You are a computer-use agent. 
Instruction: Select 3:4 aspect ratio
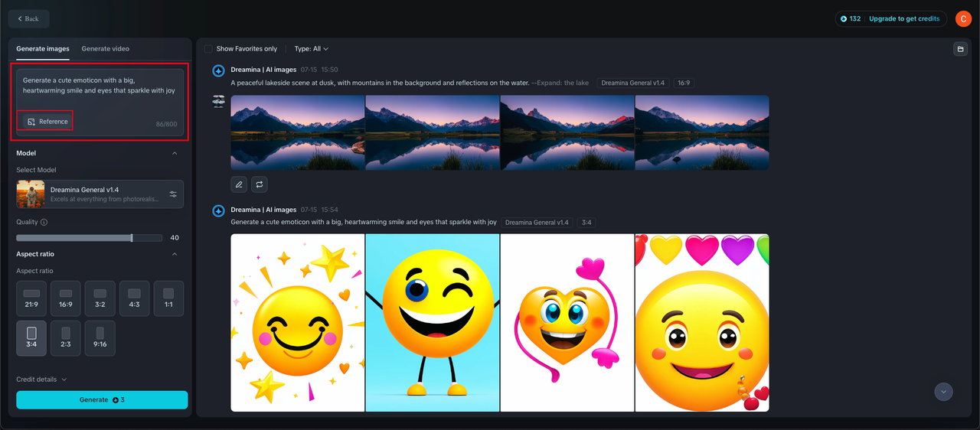tap(31, 338)
